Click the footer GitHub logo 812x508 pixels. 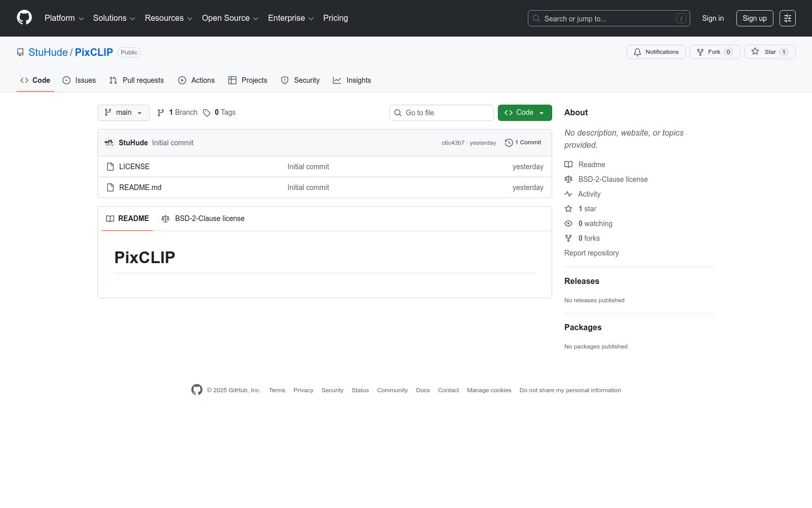coord(197,390)
